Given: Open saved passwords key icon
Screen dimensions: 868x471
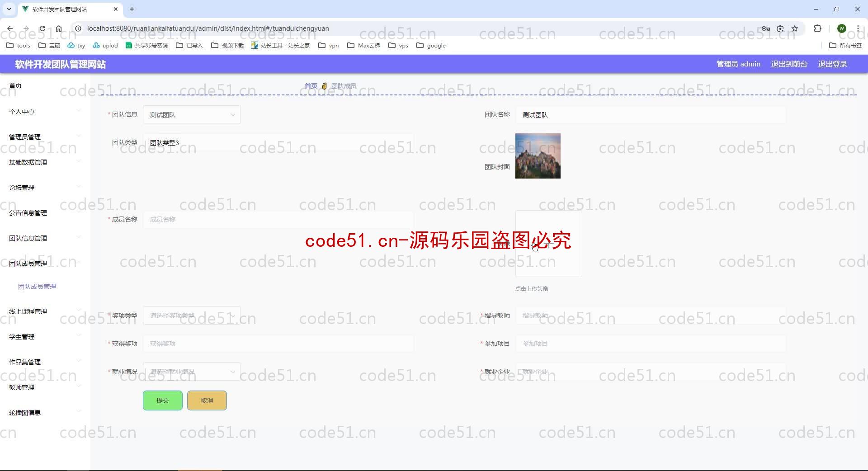Looking at the screenshot, I should (765, 28).
